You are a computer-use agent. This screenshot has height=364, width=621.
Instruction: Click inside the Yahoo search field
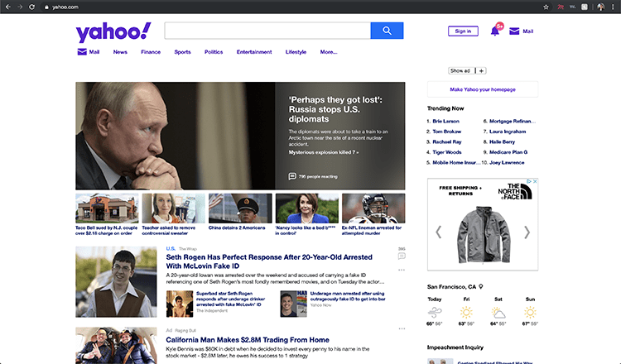pos(267,31)
